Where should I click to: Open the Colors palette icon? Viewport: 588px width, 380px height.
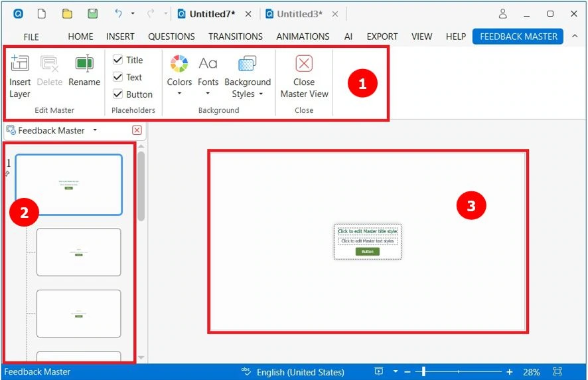click(x=179, y=63)
